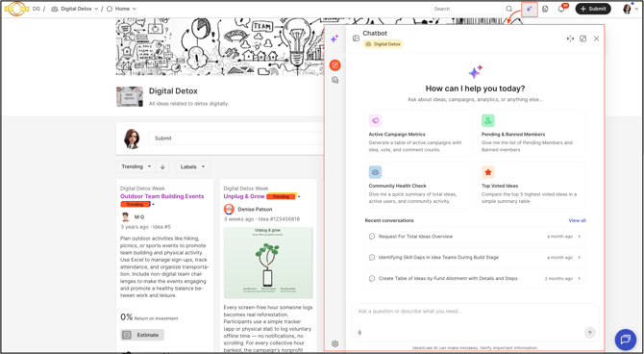Click the Top Voted Ideas star icon

click(x=488, y=172)
